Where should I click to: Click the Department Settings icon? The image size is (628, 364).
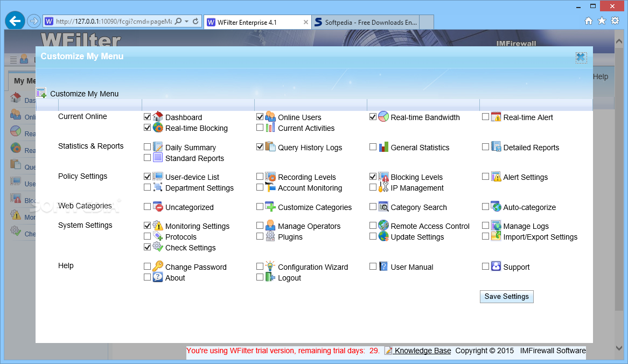coord(158,187)
